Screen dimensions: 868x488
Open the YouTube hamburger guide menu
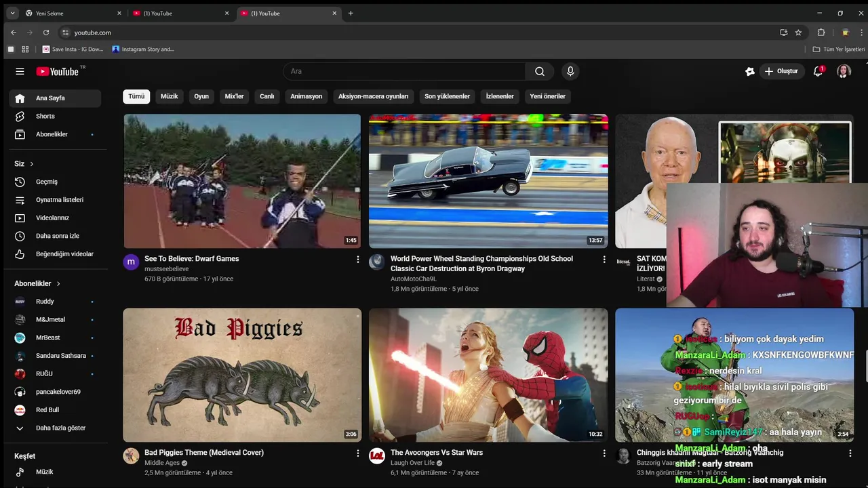click(20, 71)
